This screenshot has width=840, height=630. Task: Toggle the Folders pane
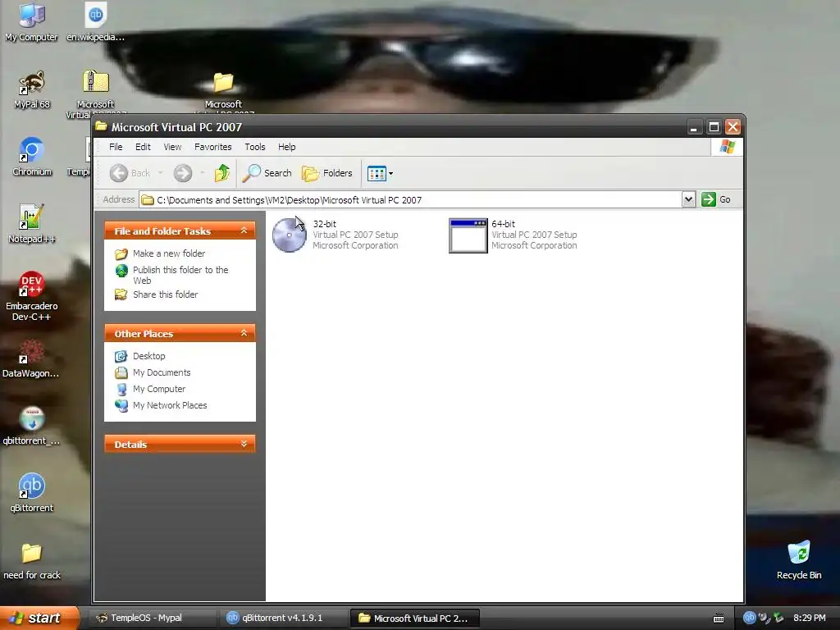[326, 173]
